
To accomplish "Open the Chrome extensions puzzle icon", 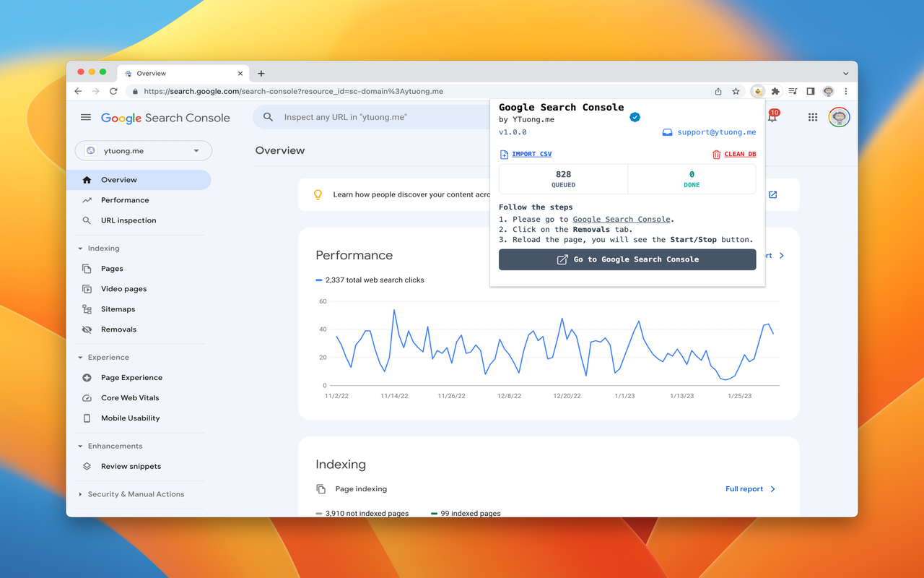I will pos(775,92).
